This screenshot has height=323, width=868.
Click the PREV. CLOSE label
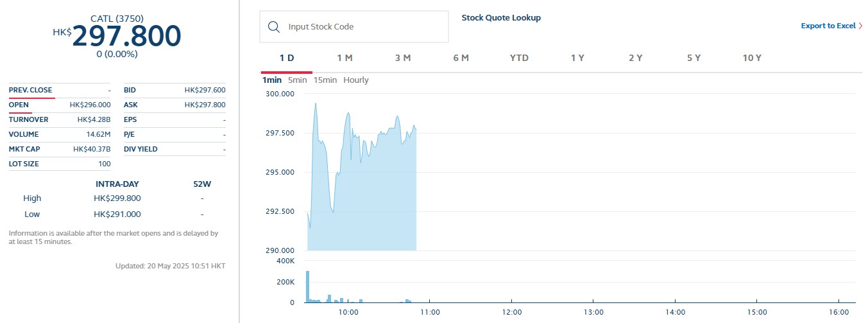(31, 90)
